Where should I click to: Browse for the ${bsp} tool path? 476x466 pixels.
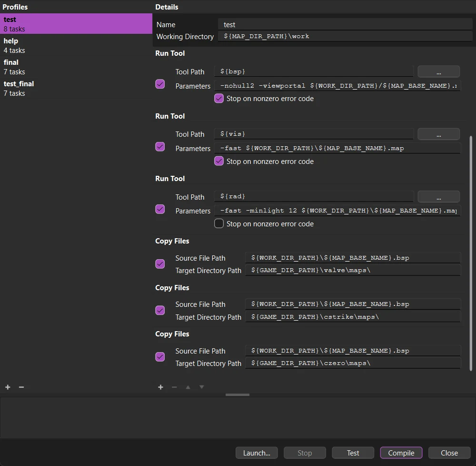(x=439, y=71)
